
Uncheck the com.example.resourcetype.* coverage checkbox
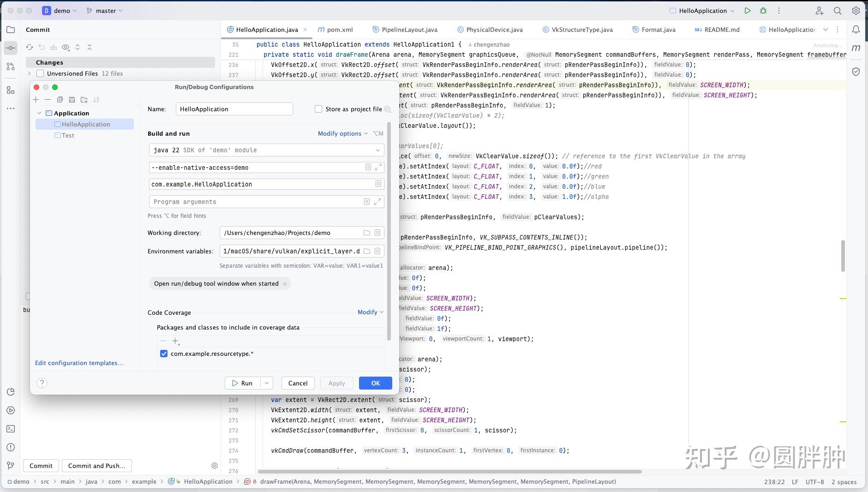(164, 354)
